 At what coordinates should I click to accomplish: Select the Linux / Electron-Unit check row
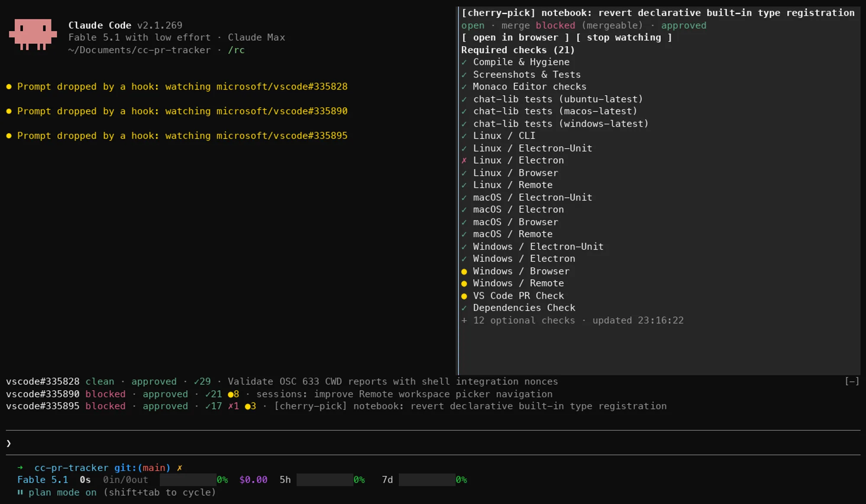pyautogui.click(x=527, y=148)
